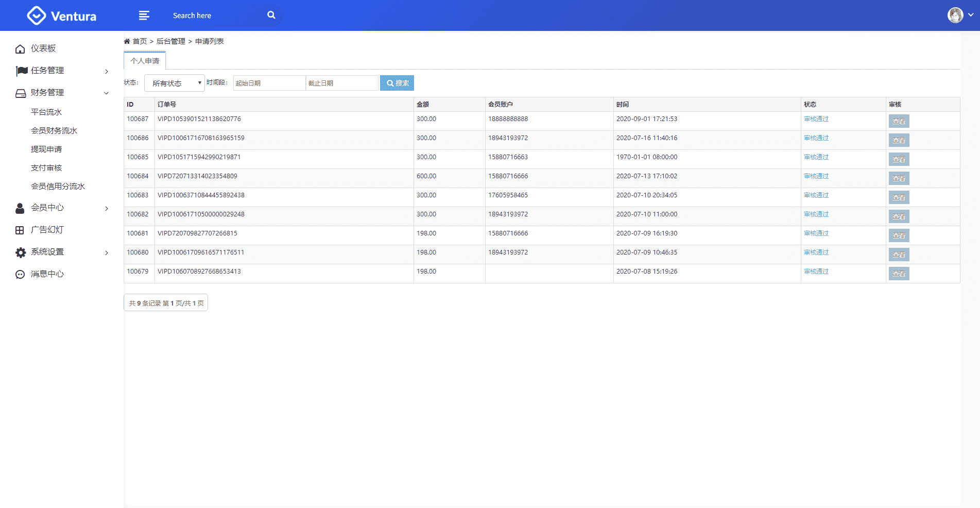Screen dimensions: 980x508
Task: Click the 广告幻灯 grid icon
Action: 20,230
